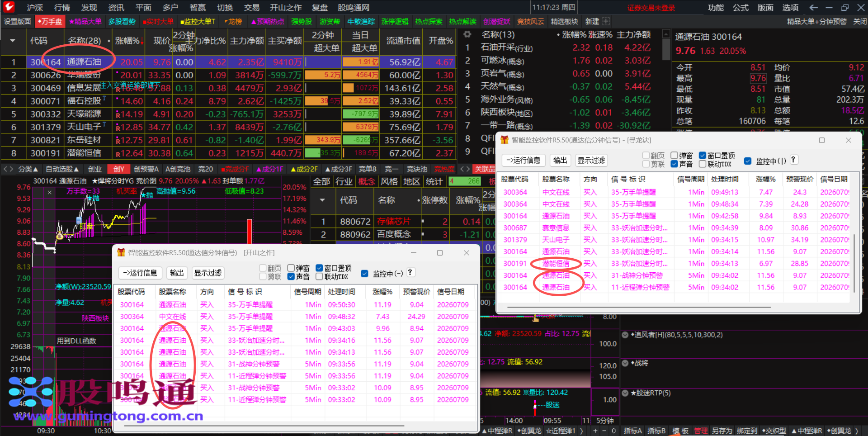Zoom out chart with minus button

coord(604,431)
